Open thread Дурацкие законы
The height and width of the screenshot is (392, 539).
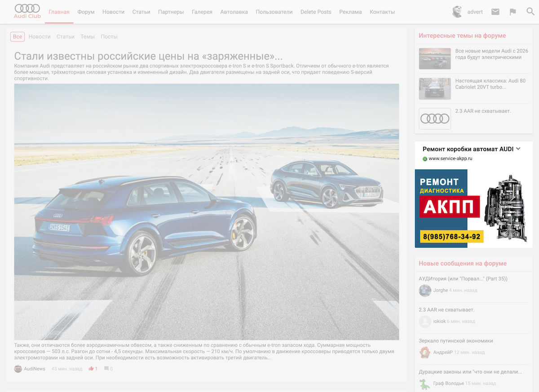point(470,372)
